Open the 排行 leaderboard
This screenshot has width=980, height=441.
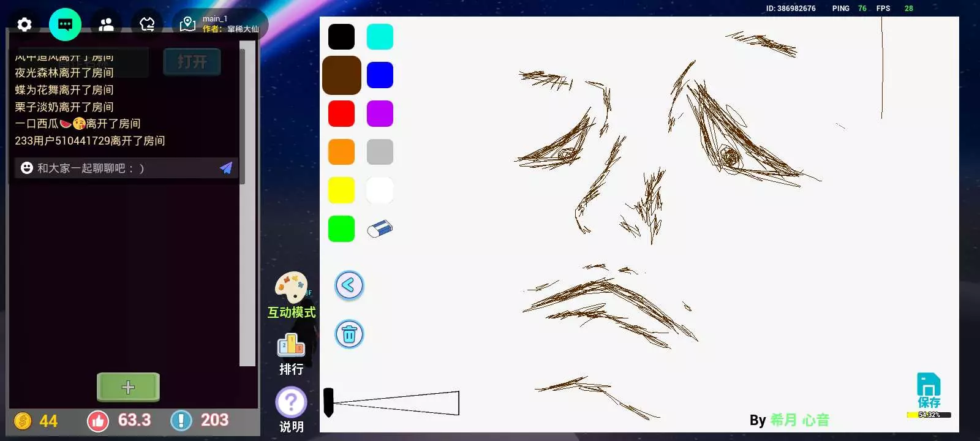291,353
